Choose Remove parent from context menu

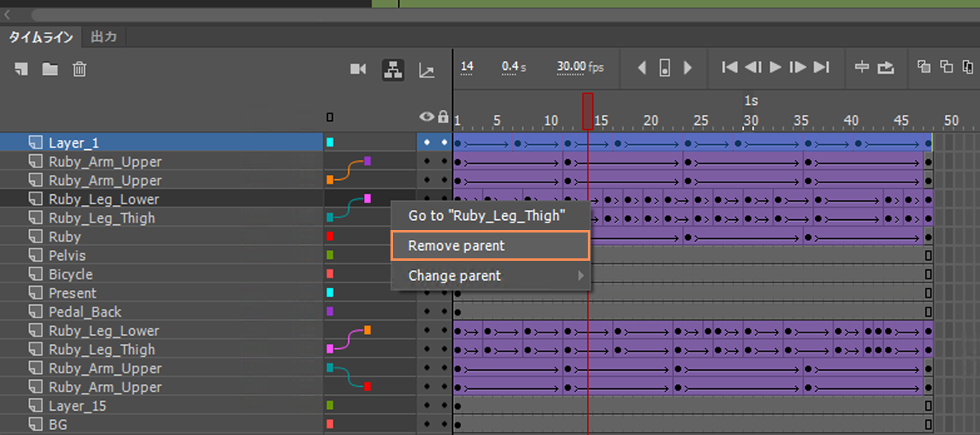(490, 246)
